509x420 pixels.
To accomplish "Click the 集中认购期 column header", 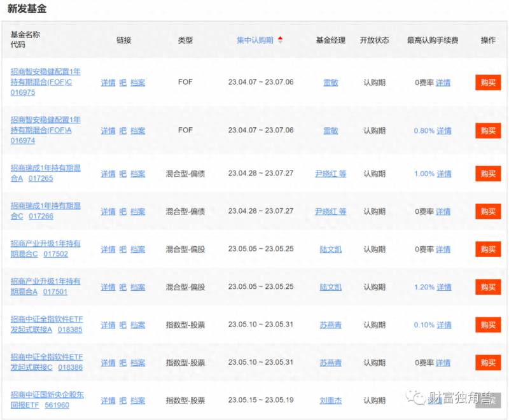I will pyautogui.click(x=255, y=40).
